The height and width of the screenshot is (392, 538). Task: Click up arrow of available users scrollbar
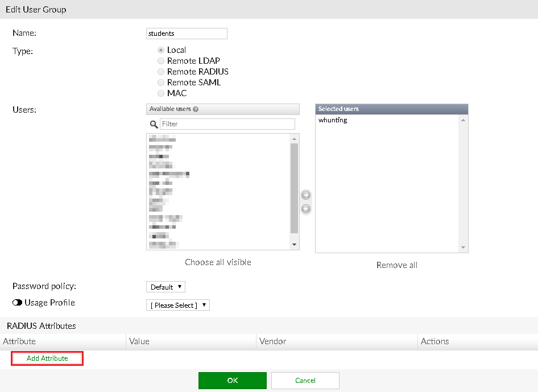[x=294, y=139]
